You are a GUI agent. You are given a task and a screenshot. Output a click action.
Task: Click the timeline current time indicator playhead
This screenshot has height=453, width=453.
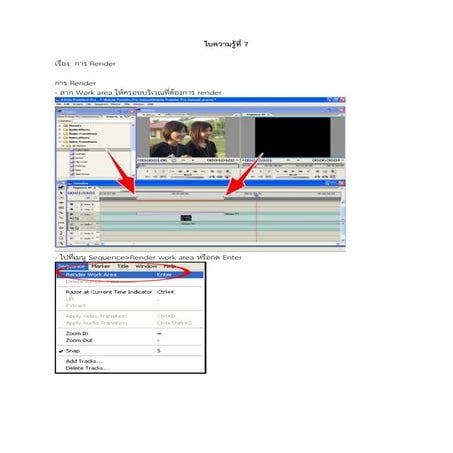(256, 195)
